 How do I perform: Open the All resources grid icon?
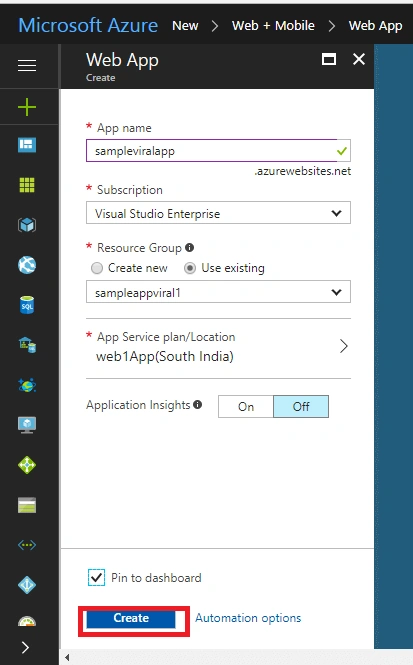tap(27, 185)
